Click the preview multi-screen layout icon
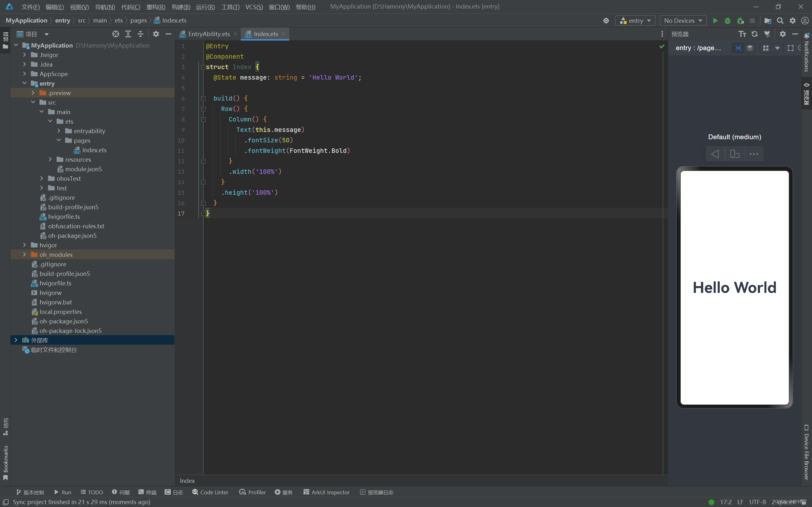The image size is (812, 507). pyautogui.click(x=766, y=48)
